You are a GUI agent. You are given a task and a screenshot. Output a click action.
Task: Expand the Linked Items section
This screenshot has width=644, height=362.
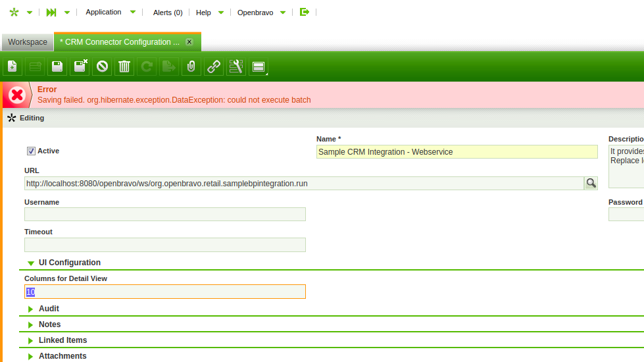(x=31, y=340)
